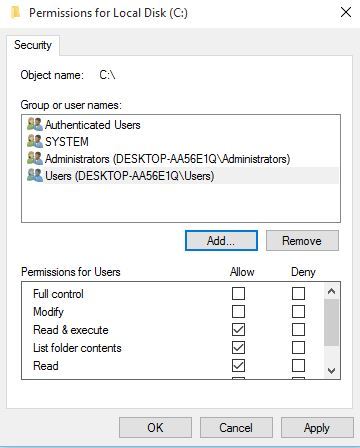Viewport: 360px width, 448px height.
Task: Click permissions list scroll up arrow
Action: [x=331, y=291]
